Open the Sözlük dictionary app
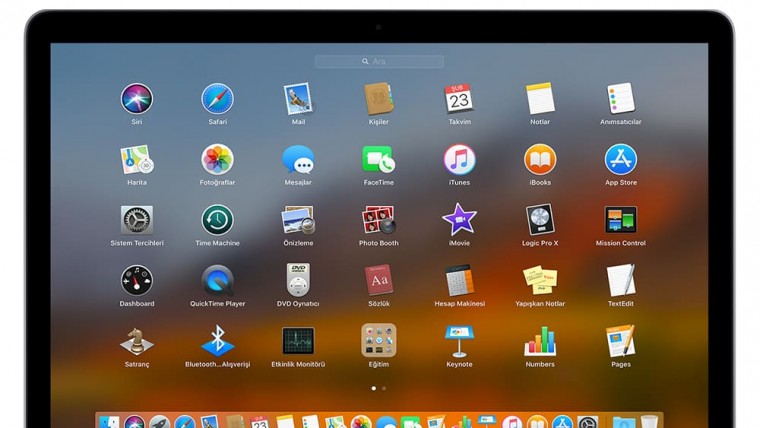Screen dimensions: 760x428 point(379,281)
